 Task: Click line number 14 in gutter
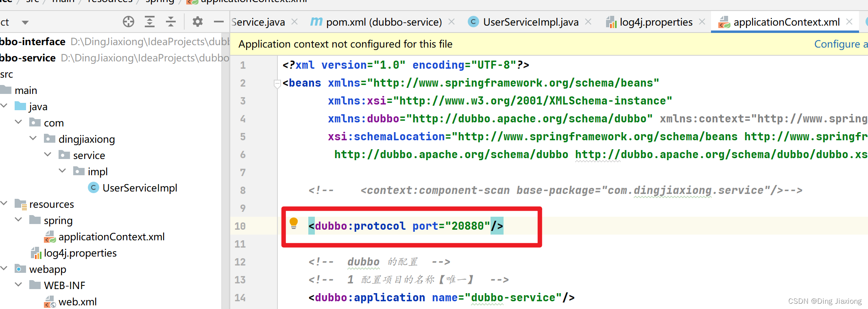[x=240, y=298]
